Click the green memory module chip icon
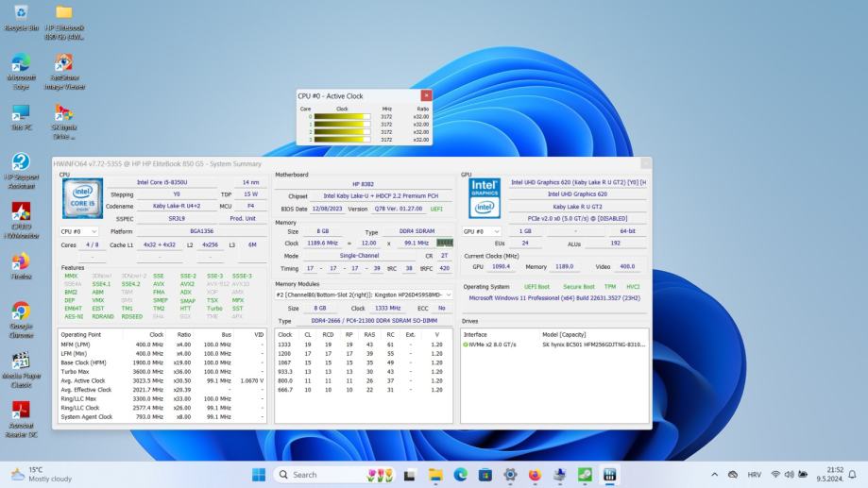 444,243
